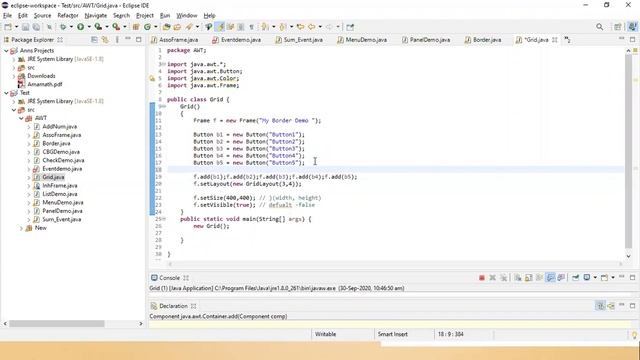Open the Source menu
The width and height of the screenshot is (640, 360).
click(42, 16)
